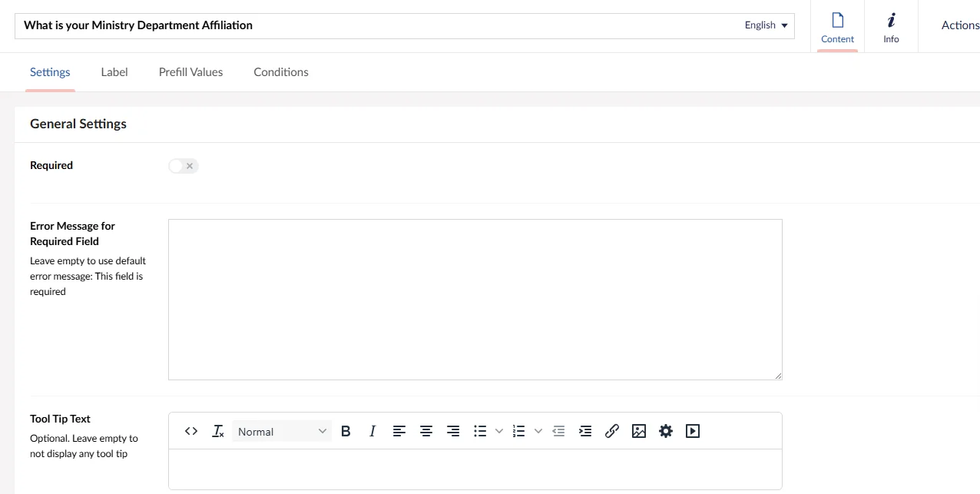Switch to the Prefill Values tab
The height and width of the screenshot is (494, 980).
[x=190, y=72]
